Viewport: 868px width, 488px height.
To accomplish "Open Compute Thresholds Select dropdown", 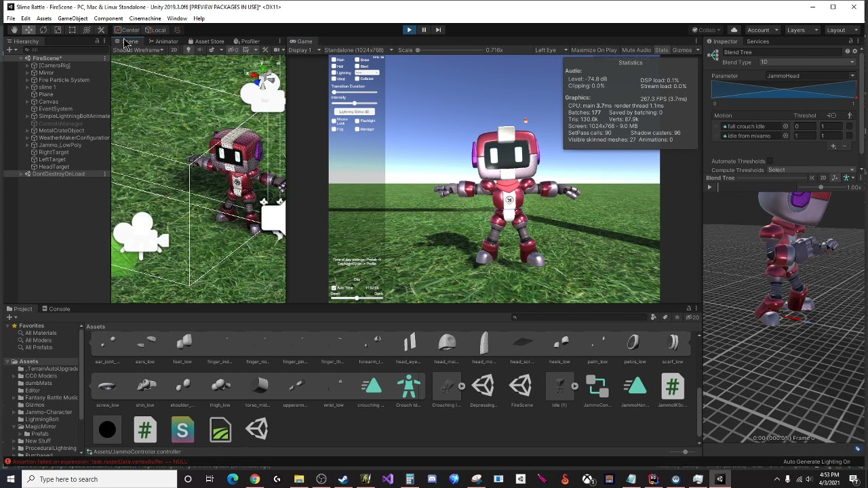I will 811,170.
